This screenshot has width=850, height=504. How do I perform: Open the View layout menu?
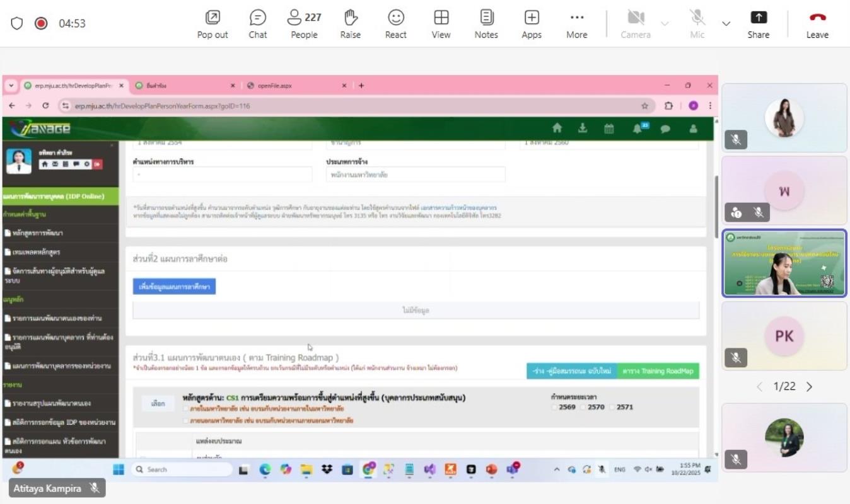441,24
